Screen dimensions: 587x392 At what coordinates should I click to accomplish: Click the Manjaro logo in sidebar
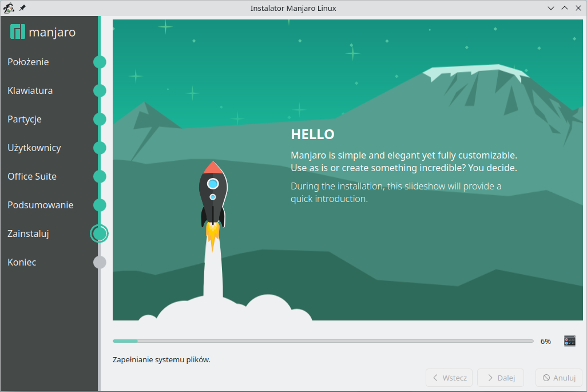click(43, 32)
